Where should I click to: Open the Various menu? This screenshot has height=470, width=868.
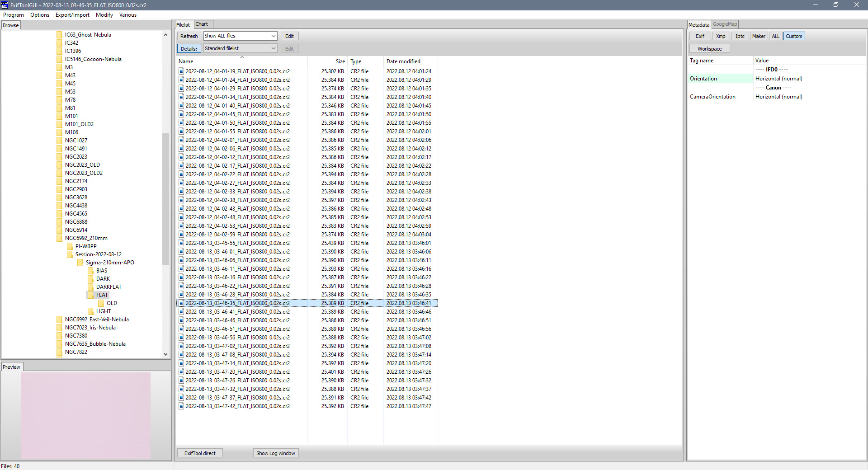[128, 15]
